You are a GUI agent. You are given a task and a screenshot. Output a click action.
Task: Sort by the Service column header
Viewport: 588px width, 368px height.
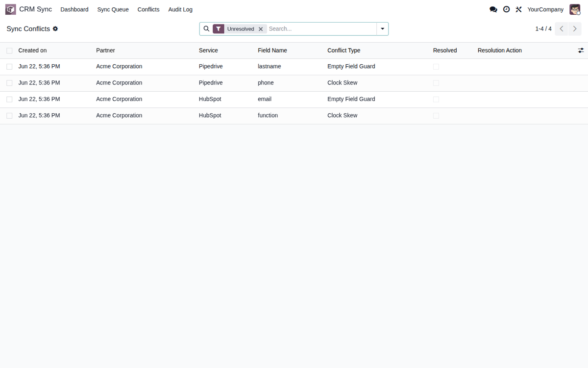[208, 51]
